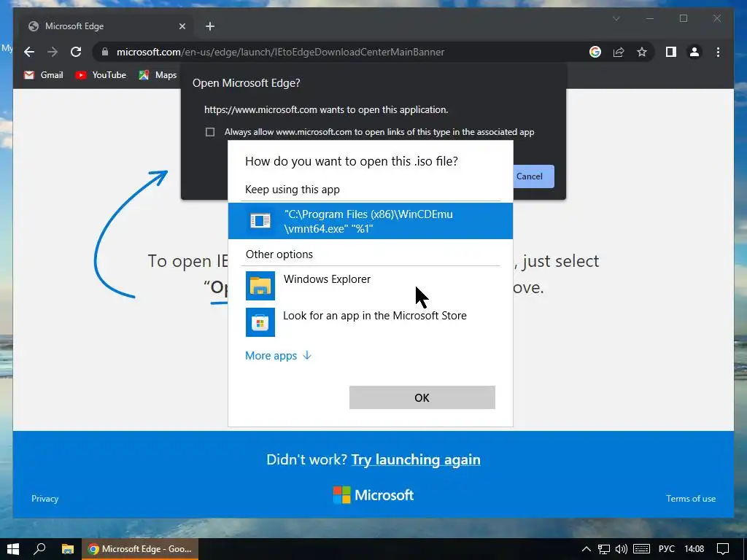Click Try launching again link
The height and width of the screenshot is (560, 747).
tap(416, 459)
